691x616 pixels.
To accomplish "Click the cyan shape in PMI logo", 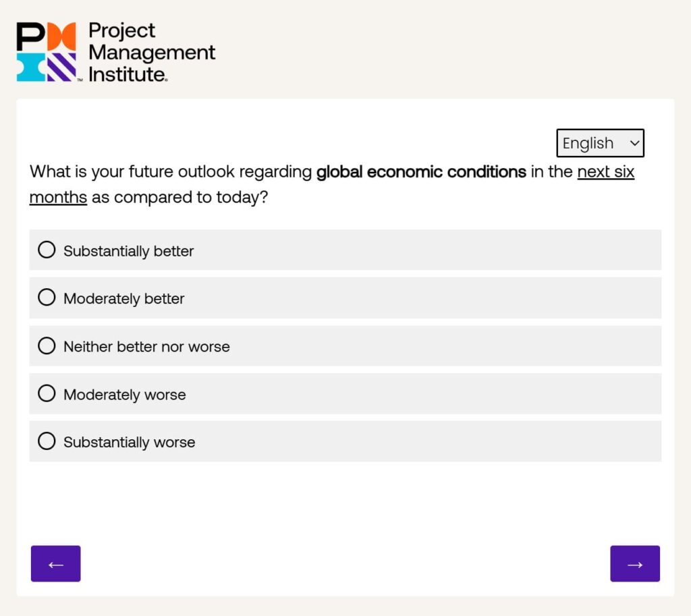I will click(x=31, y=67).
